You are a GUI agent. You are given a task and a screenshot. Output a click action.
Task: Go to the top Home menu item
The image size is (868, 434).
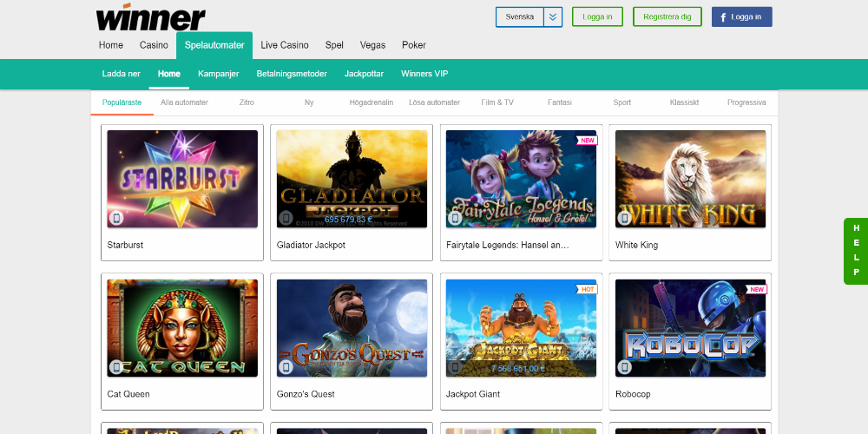(x=111, y=45)
